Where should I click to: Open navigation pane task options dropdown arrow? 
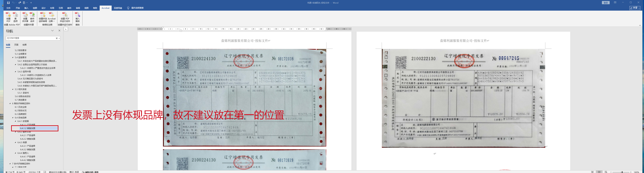click(x=53, y=31)
